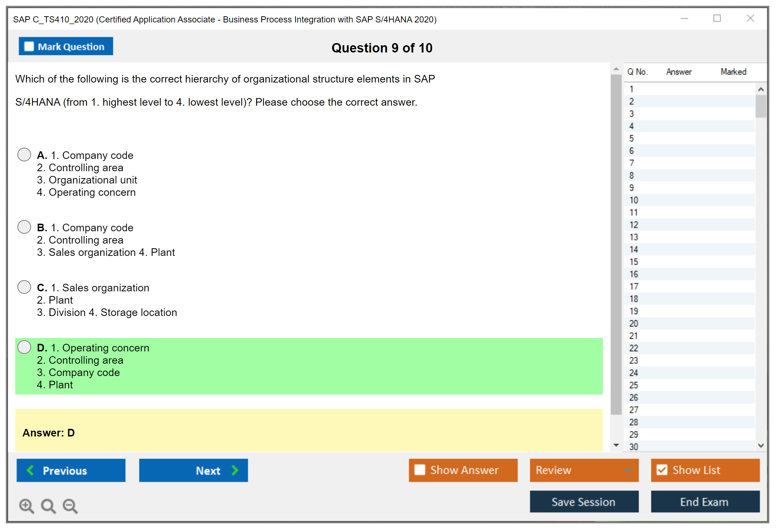The height and width of the screenshot is (532, 778).
Task: Select answer option A radio button
Action: [24, 155]
